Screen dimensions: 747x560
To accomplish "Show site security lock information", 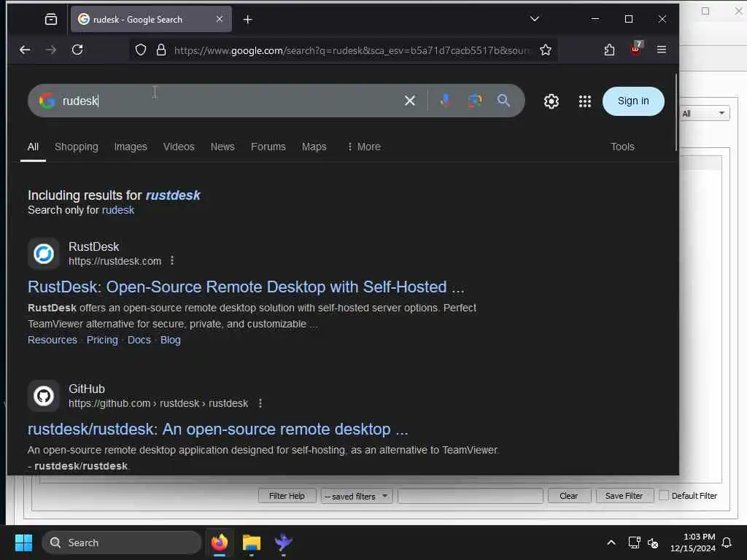I will [161, 50].
